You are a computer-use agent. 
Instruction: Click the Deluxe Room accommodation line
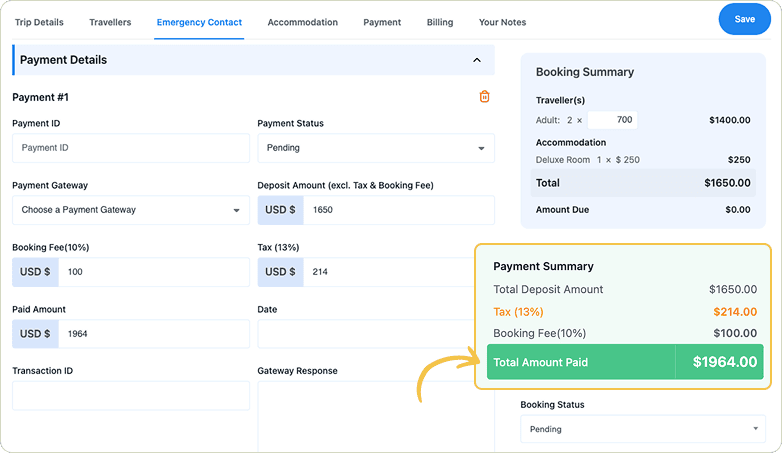[643, 160]
